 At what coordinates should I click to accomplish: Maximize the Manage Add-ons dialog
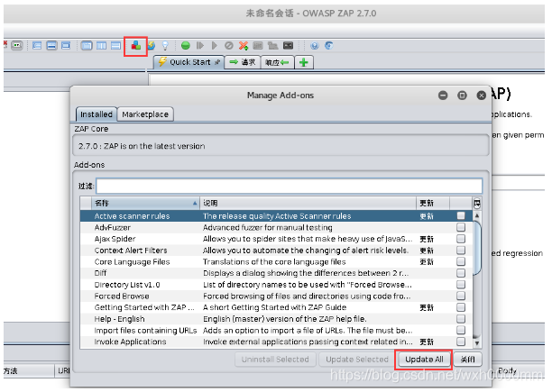462,96
